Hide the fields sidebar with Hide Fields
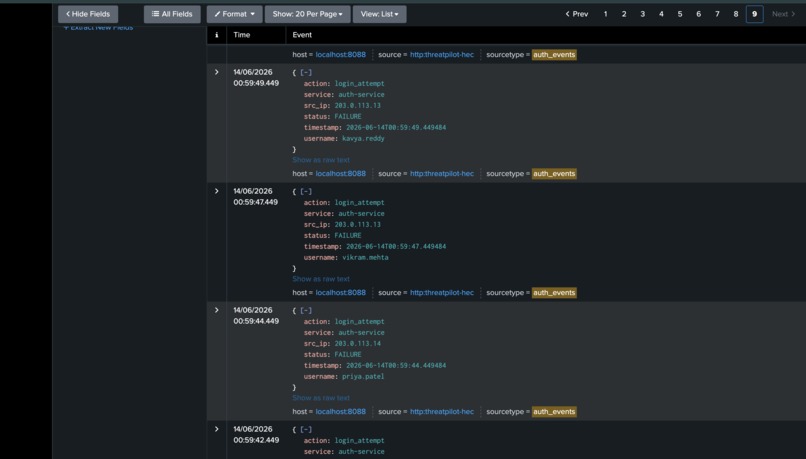The width and height of the screenshot is (806, 459). [x=88, y=14]
